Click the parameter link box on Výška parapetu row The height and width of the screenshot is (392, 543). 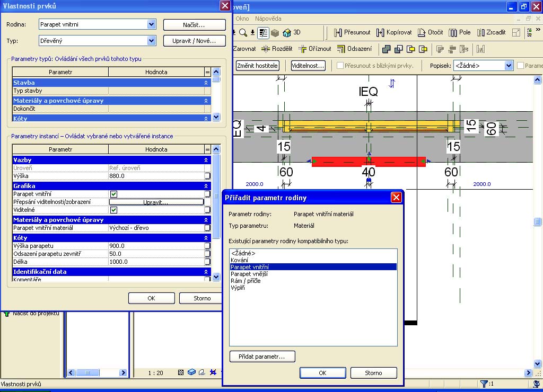(x=207, y=246)
